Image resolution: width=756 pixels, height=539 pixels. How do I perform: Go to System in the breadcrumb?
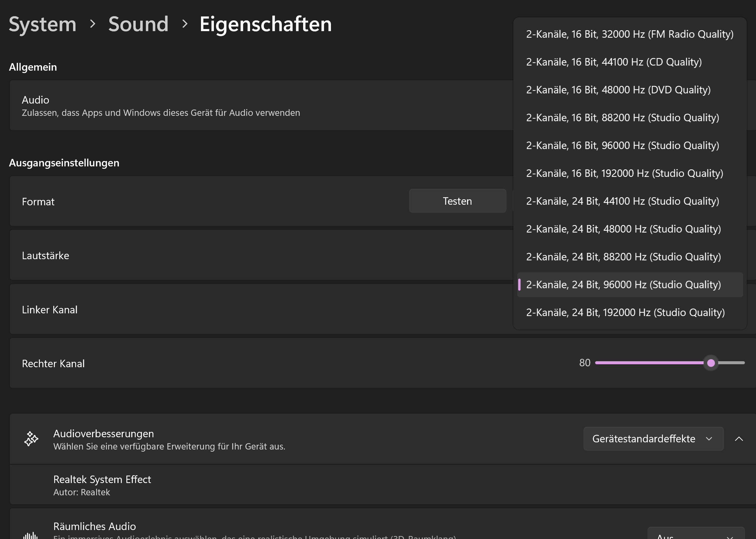click(x=43, y=24)
